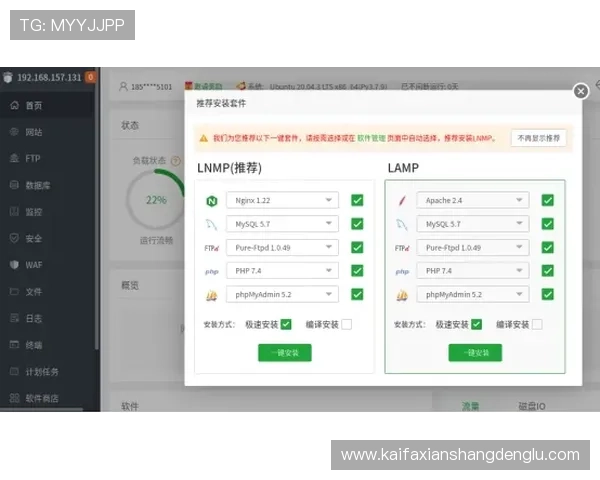Click the log icon beside 日志
This screenshot has width=600, height=480.
tap(14, 318)
